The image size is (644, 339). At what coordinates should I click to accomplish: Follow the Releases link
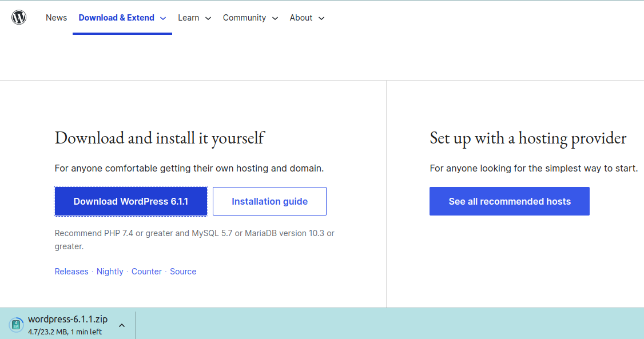(71, 272)
